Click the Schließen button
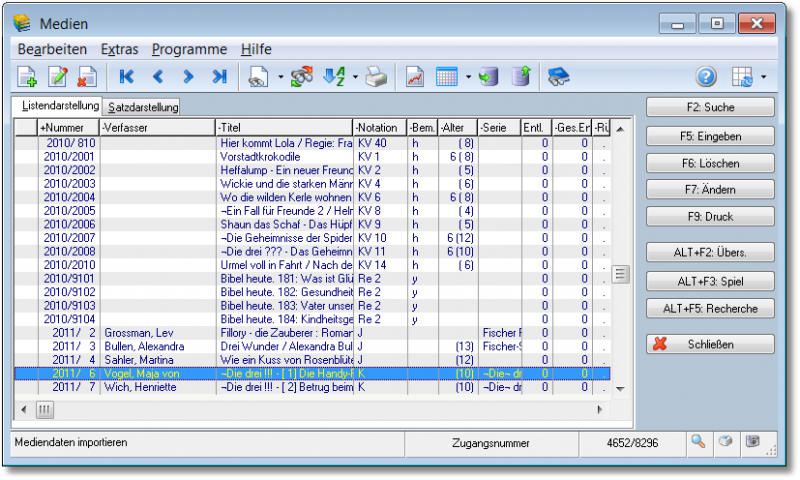Screen dimensions: 800x480 point(710,344)
